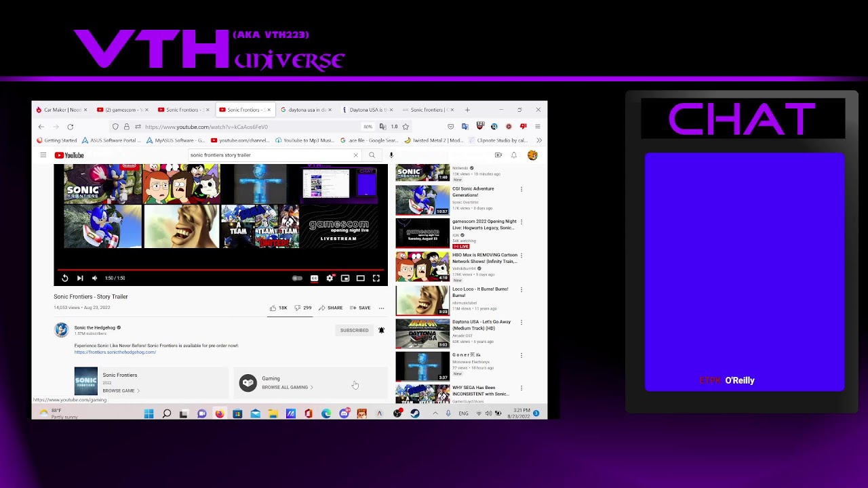Open Getting Started bookmark
The width and height of the screenshot is (868, 488).
(x=57, y=140)
